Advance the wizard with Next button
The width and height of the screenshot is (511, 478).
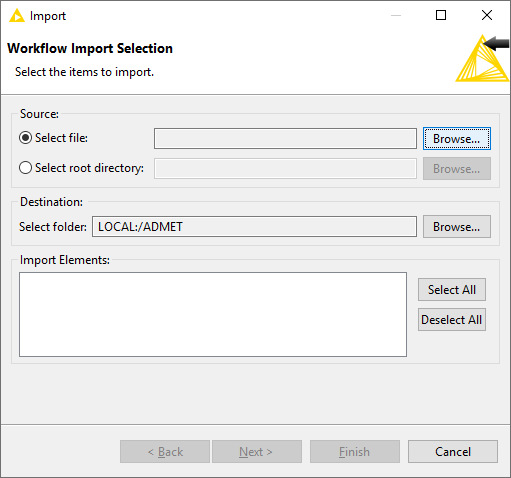tap(257, 452)
